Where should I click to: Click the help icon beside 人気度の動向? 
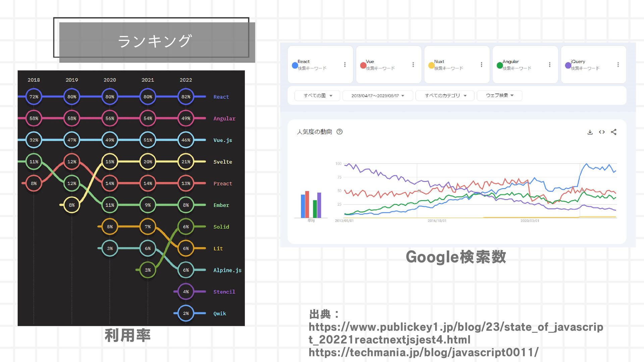click(339, 132)
